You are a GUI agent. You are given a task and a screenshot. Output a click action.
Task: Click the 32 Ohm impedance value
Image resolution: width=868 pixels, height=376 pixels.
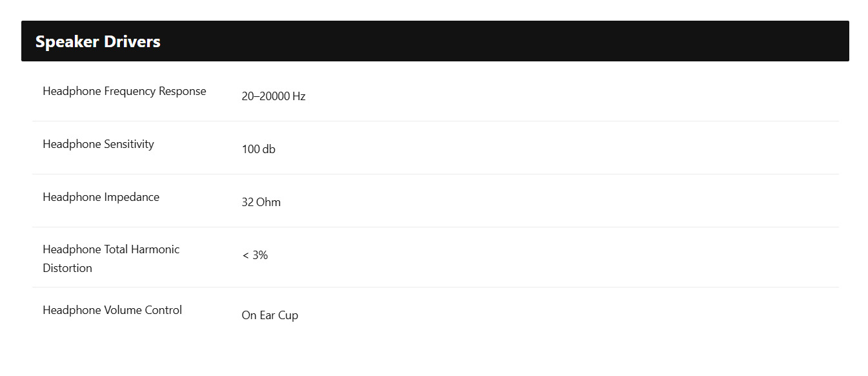pyautogui.click(x=261, y=202)
